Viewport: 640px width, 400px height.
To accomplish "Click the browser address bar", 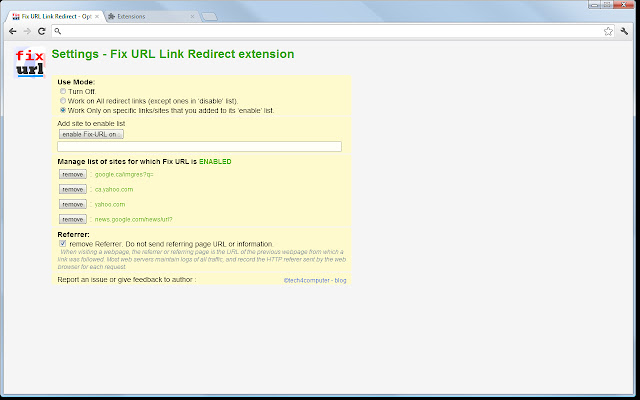I will [331, 31].
